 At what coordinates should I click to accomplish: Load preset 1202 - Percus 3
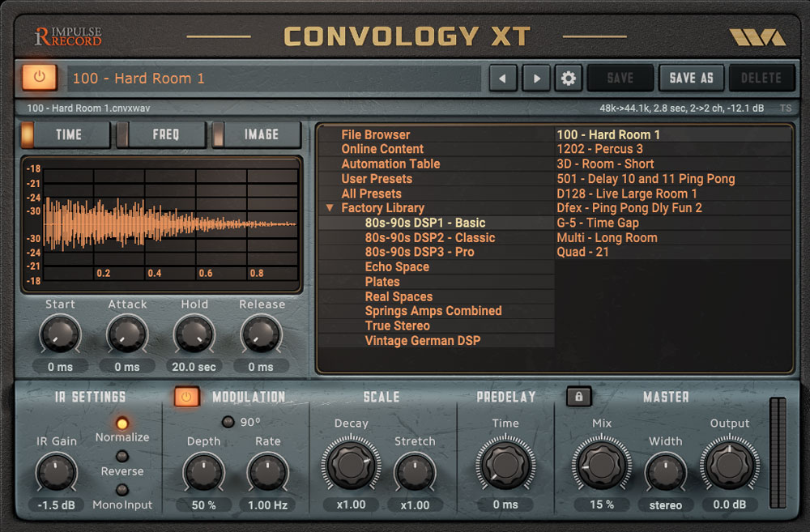pyautogui.click(x=672, y=149)
